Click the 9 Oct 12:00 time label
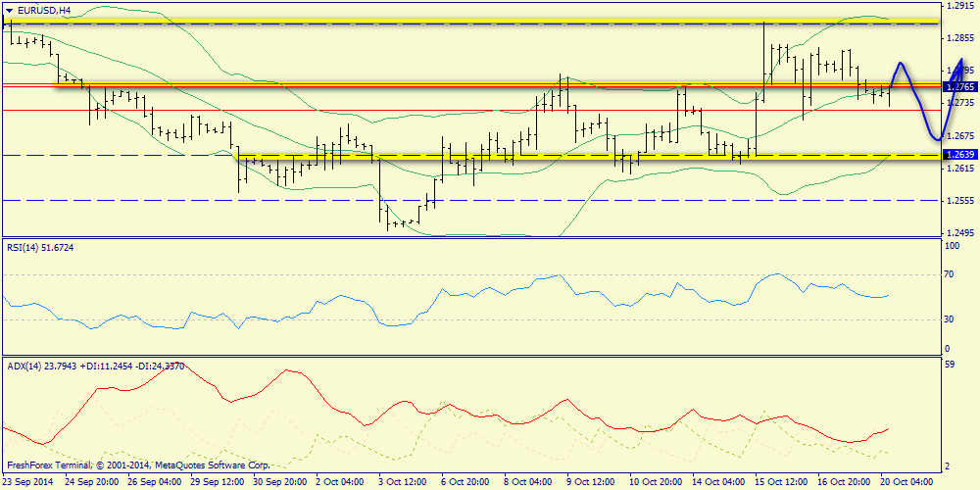This screenshot has width=980, height=490. tap(589, 482)
